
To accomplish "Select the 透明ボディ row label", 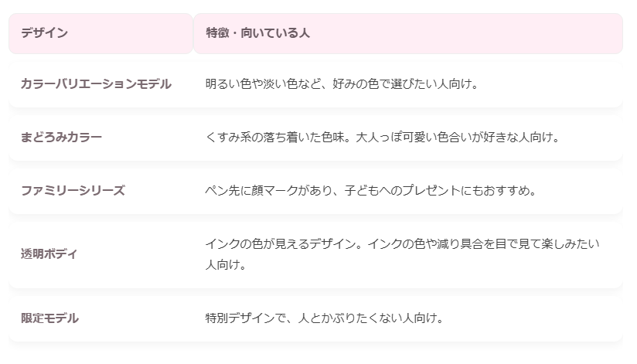I will (49, 254).
